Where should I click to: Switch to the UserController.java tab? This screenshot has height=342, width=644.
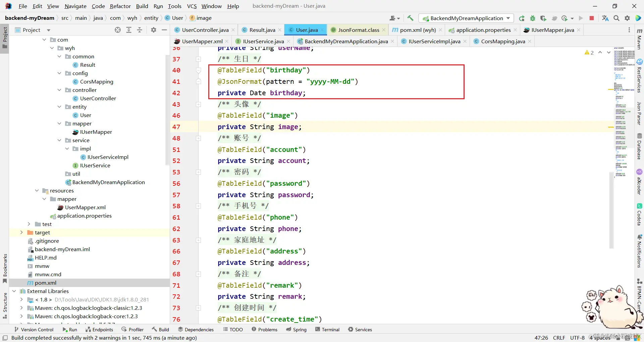[205, 30]
